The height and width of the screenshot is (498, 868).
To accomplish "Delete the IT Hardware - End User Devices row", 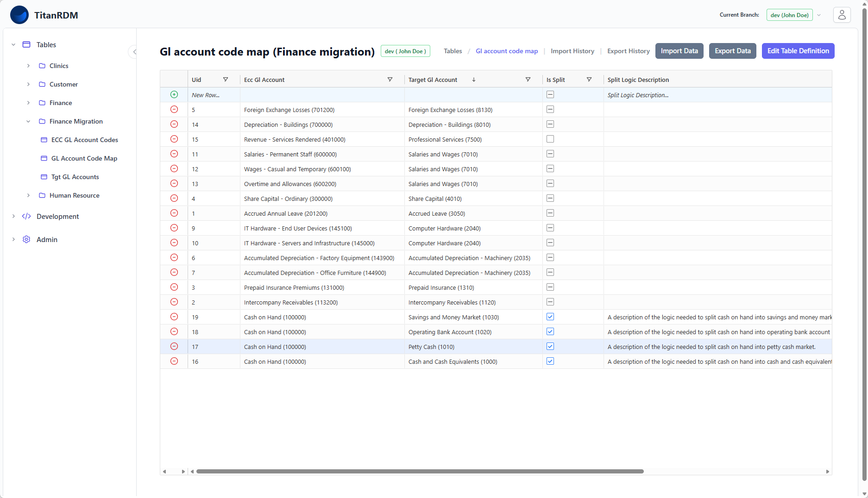I will click(174, 228).
